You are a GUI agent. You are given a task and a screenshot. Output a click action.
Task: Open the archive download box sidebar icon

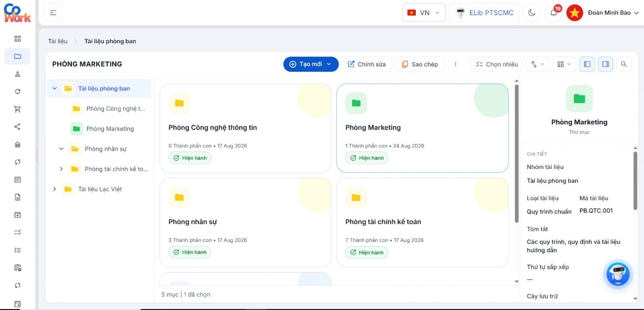[x=17, y=214]
